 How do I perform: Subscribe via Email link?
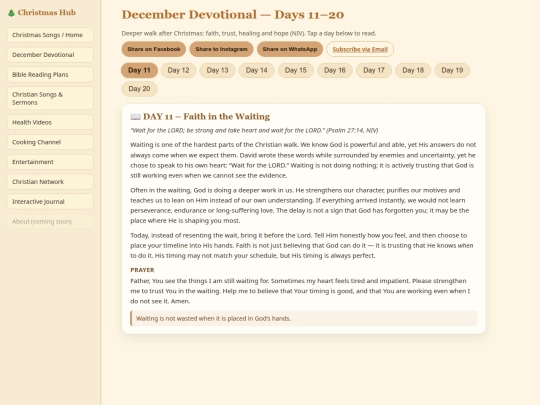(x=360, y=49)
